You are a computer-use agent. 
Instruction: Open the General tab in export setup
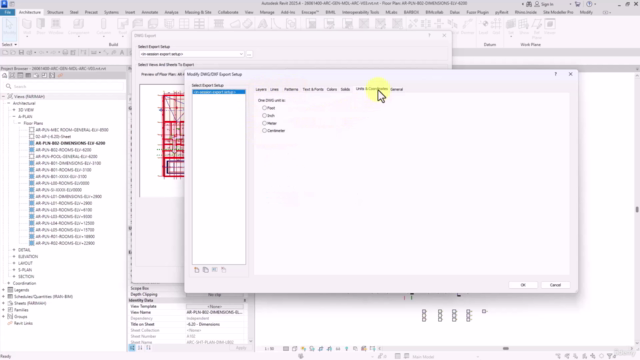pyautogui.click(x=397, y=89)
